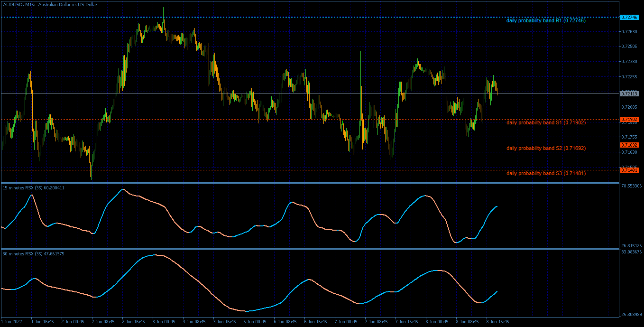644x327 pixels.
Task: Select the daily probability band R1 label
Action: [x=546, y=21]
